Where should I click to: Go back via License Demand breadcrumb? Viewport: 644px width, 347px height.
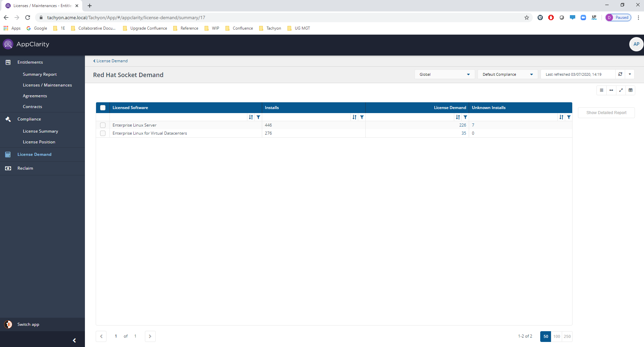click(x=111, y=61)
